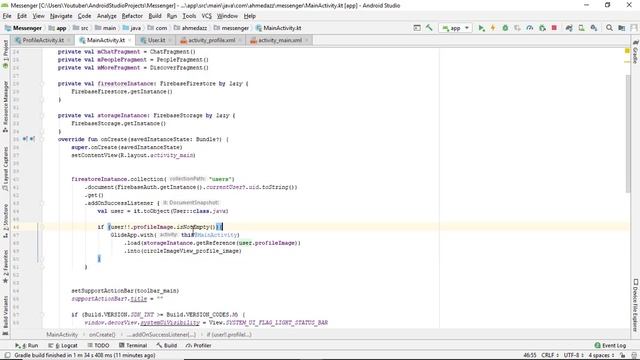The width and height of the screenshot is (640, 360).
Task: Open the Gradle side panel
Action: click(636, 51)
